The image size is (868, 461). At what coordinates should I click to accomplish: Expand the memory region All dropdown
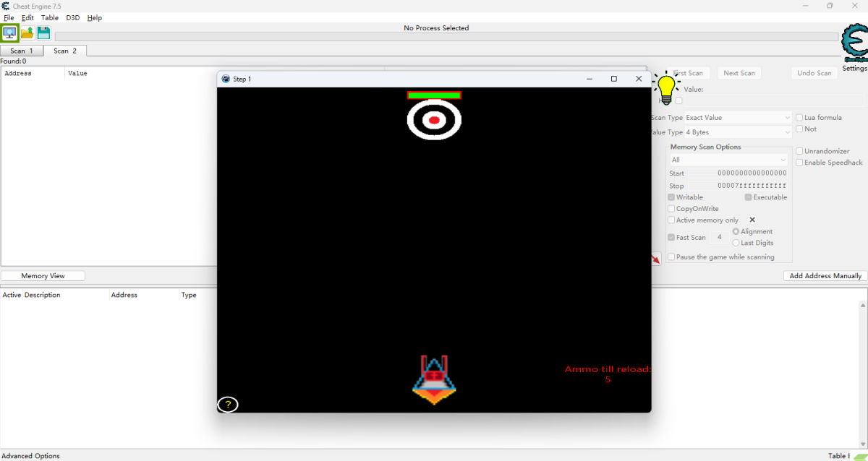(728, 160)
